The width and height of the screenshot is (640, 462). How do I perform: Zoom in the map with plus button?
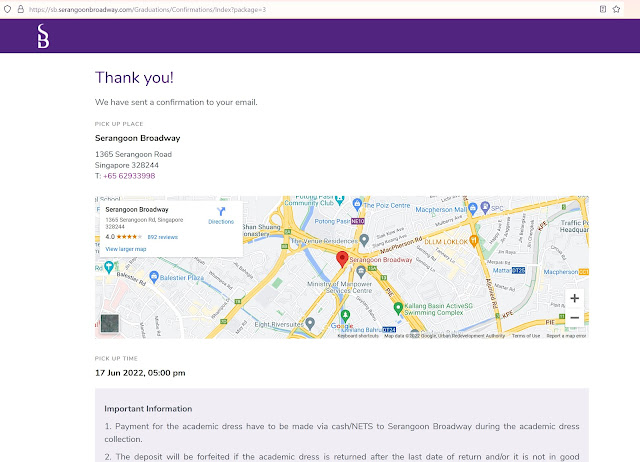[x=574, y=298]
